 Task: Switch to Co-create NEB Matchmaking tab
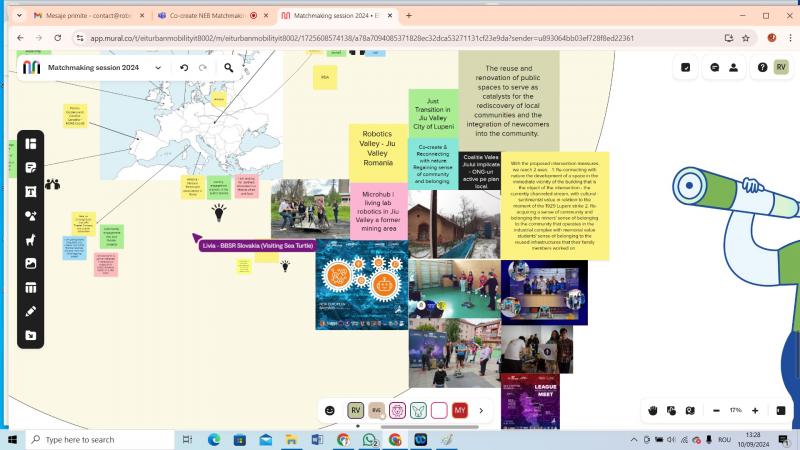(203, 16)
